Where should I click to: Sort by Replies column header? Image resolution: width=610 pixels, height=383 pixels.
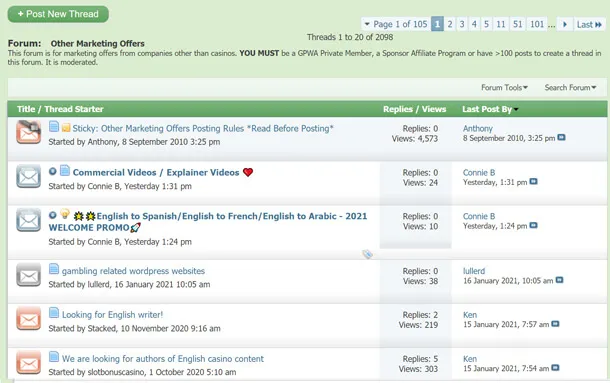[x=398, y=109]
